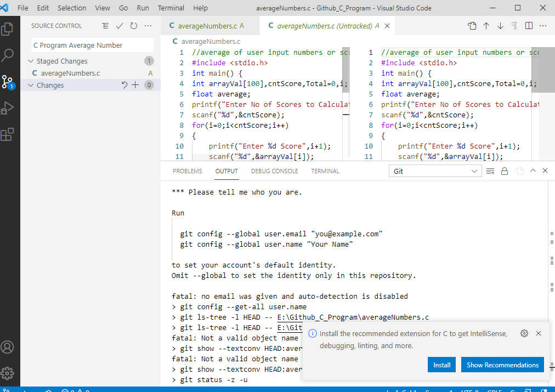Click the left diff editor scrollbar
The height and width of the screenshot is (392, 555).
coord(346,70)
